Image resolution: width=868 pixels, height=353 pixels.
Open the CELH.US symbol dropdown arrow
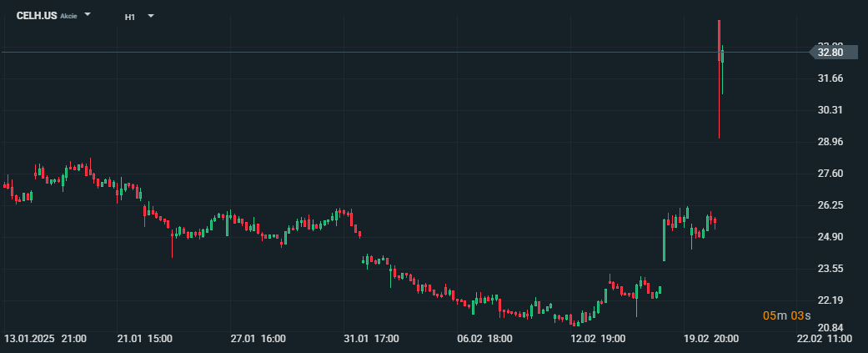click(88, 15)
